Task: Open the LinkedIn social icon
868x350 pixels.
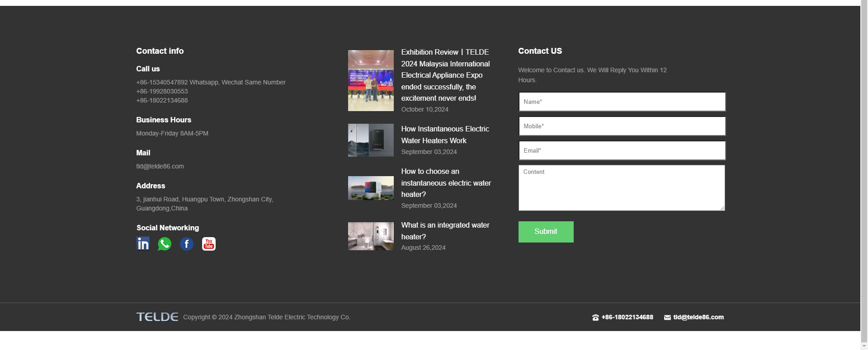Action: [143, 244]
